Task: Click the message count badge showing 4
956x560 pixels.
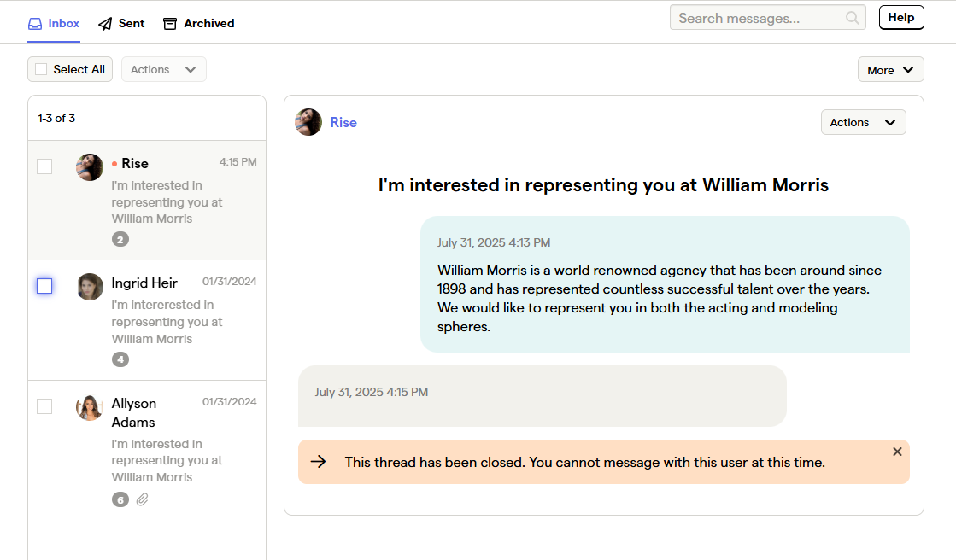Action: 120,359
